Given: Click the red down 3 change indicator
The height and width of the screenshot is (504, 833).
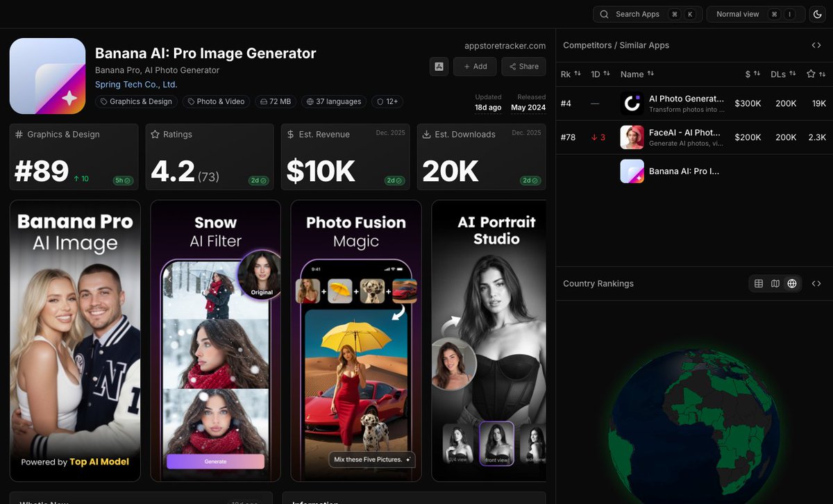Looking at the screenshot, I should tap(598, 137).
